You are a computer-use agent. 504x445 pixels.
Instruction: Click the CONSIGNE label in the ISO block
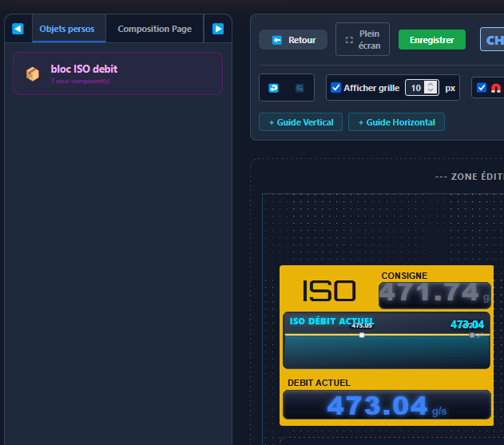[404, 276]
